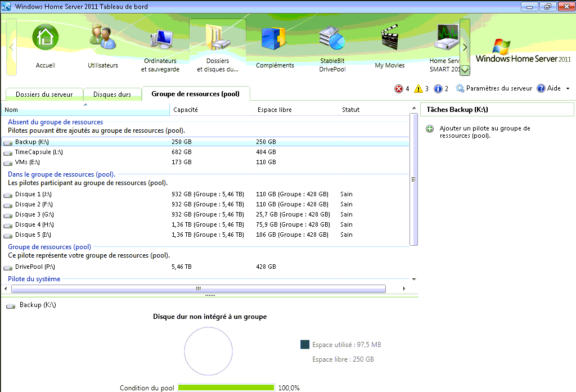Click drive icon of TimeCapsule (L:\) row
Viewport: 576px width, 392px height.
8,152
